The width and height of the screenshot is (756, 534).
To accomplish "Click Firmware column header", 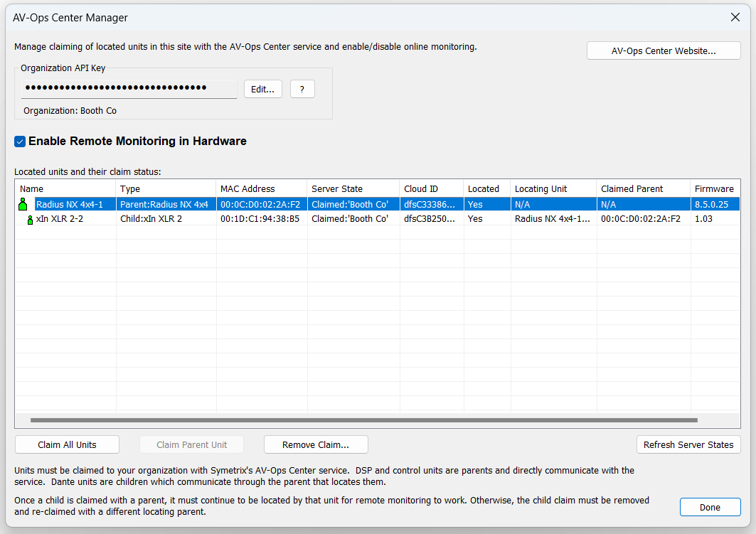I will pos(715,189).
